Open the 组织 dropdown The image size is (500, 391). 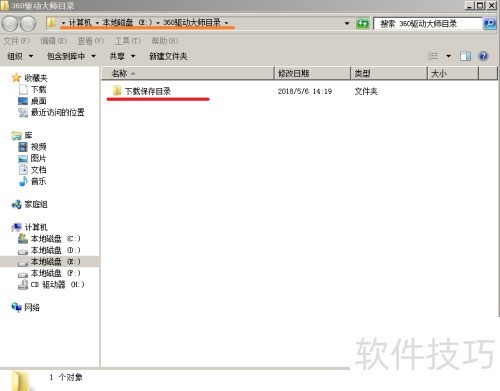click(20, 56)
